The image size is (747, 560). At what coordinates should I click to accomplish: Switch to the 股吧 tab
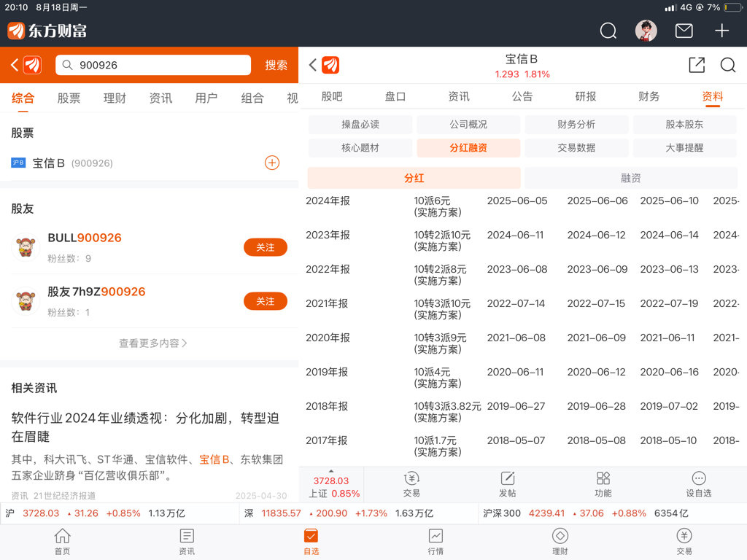[x=332, y=97]
